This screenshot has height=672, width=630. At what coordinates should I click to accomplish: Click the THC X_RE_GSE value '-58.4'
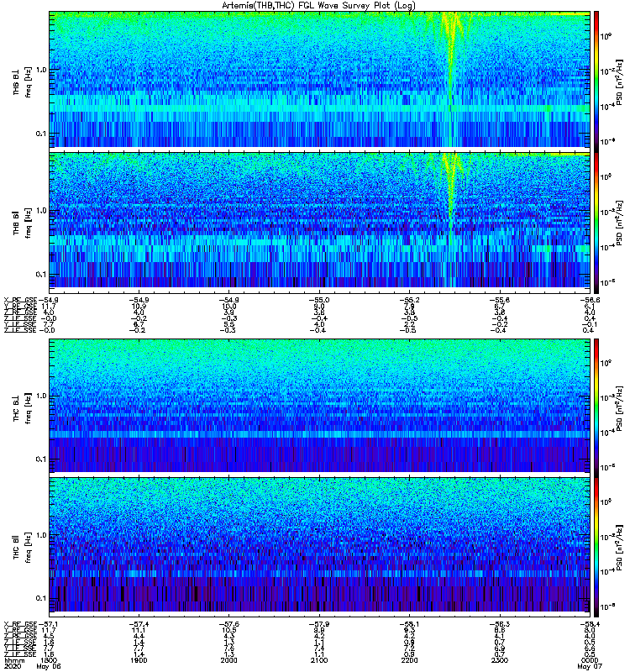(590, 624)
